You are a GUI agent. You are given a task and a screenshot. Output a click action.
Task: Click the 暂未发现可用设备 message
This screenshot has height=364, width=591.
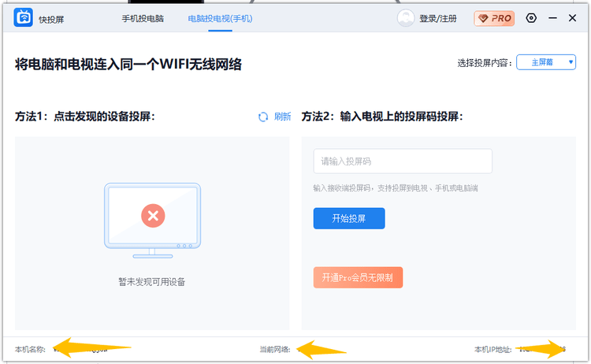tap(152, 281)
